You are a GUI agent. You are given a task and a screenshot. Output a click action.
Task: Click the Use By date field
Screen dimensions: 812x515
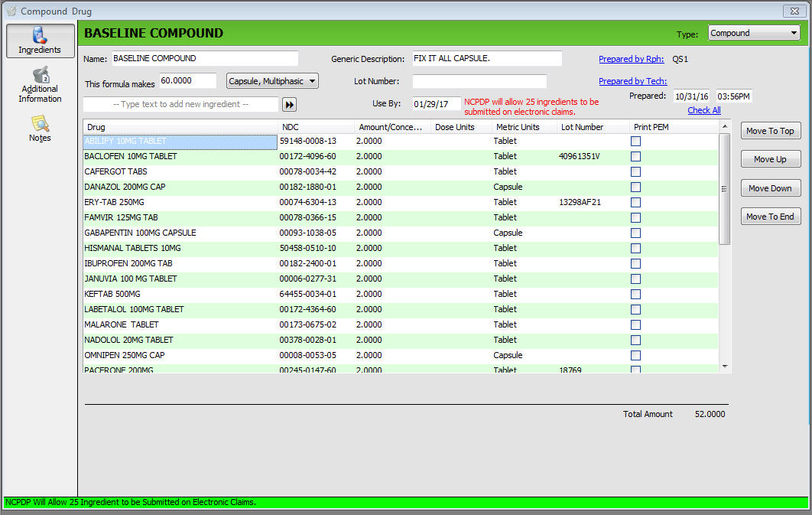pos(437,103)
